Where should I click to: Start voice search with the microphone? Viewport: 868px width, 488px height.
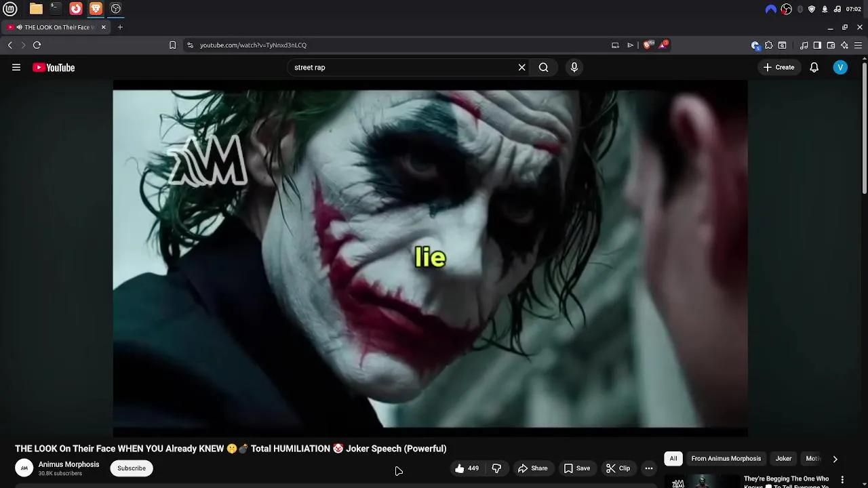coord(574,67)
